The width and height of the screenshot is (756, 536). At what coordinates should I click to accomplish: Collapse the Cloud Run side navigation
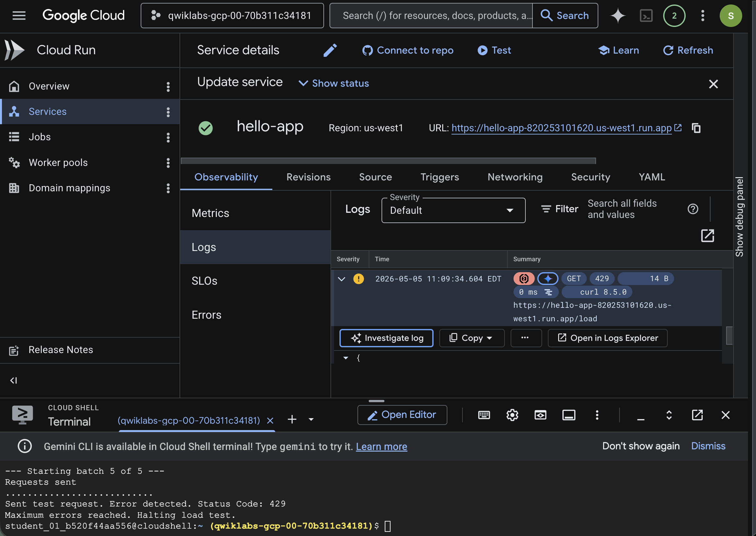coord(13,380)
